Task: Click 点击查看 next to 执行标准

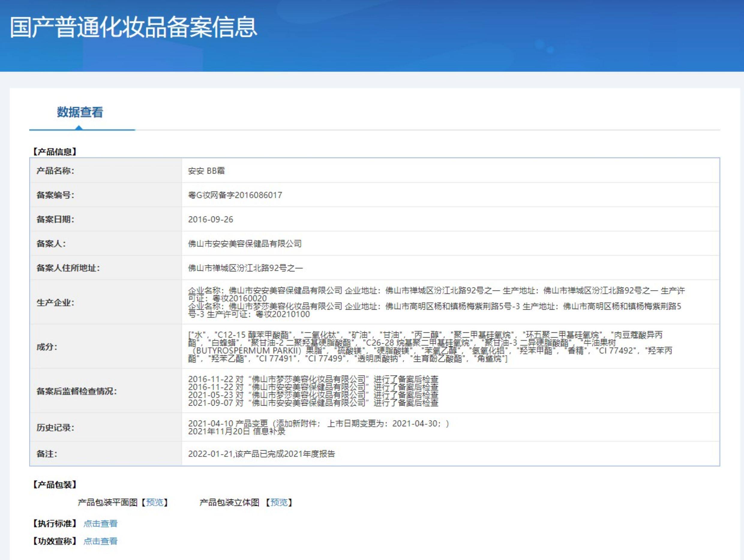Action: coord(100,524)
